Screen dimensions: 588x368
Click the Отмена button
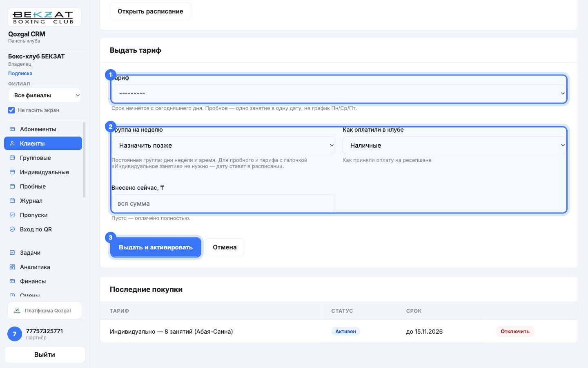[x=225, y=247]
